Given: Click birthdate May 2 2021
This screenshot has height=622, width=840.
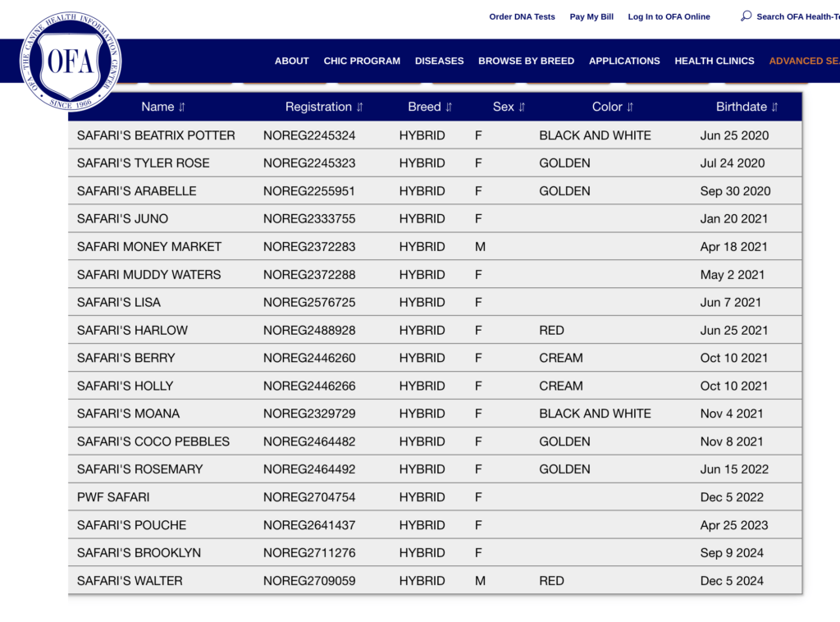Looking at the screenshot, I should (x=733, y=275).
